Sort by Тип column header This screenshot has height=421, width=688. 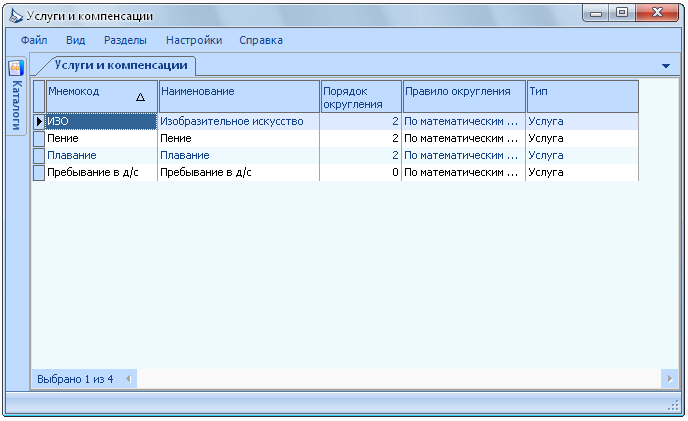tap(583, 97)
